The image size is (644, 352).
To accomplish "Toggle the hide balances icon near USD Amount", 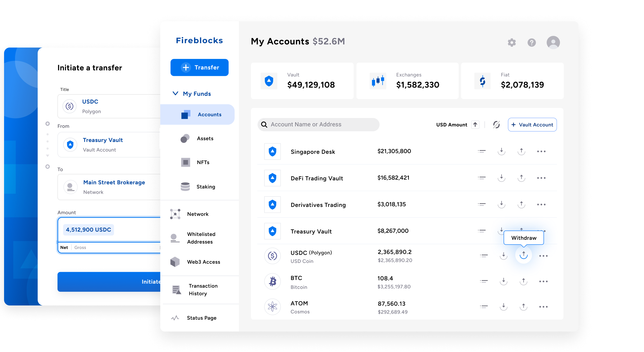I will pyautogui.click(x=496, y=124).
